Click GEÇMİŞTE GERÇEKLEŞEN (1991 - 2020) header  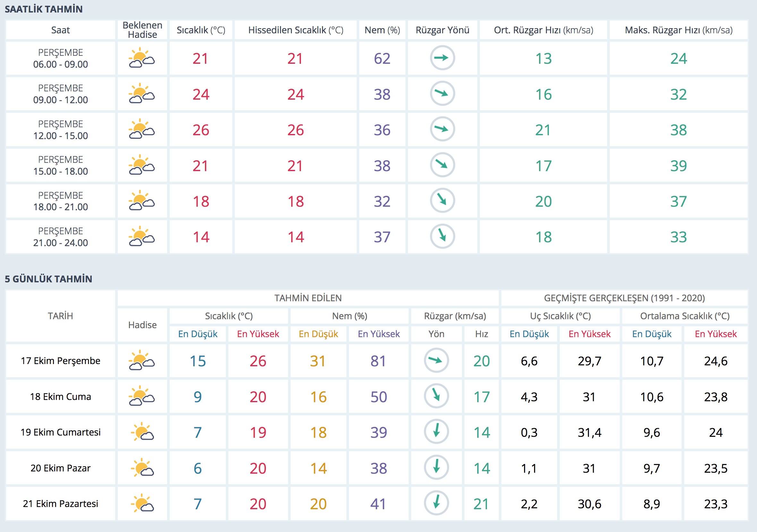(624, 298)
